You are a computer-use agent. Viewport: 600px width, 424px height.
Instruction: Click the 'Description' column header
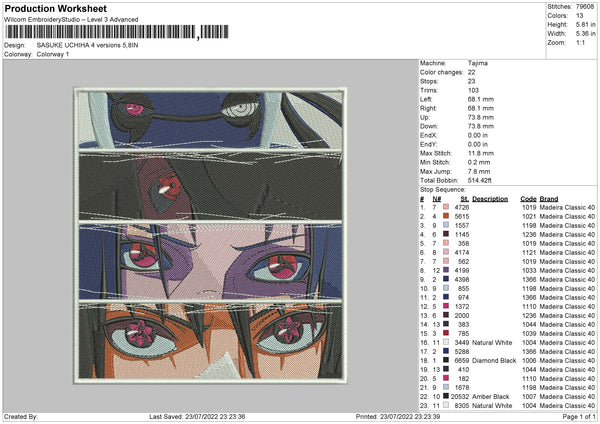point(490,199)
